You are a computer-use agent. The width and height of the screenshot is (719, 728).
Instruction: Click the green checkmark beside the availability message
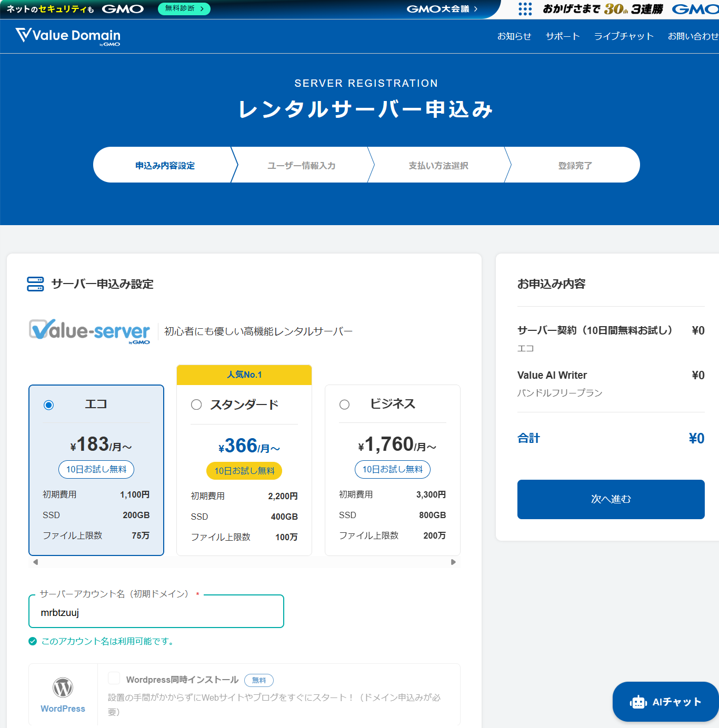(x=32, y=641)
